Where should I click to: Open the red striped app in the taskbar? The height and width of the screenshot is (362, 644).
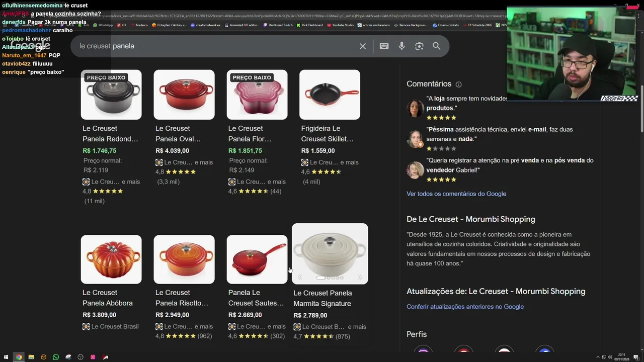(x=105, y=357)
